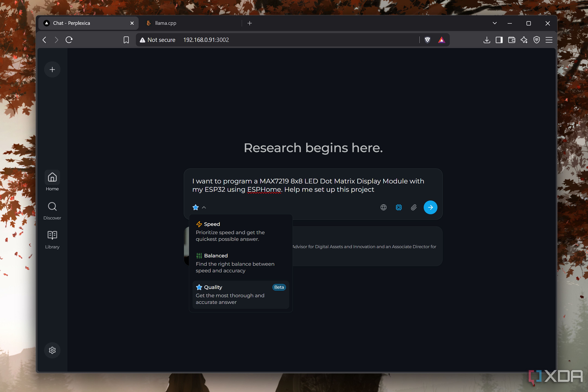Viewport: 588px width, 392px height.
Task: Go back to the previous page
Action: 44,40
